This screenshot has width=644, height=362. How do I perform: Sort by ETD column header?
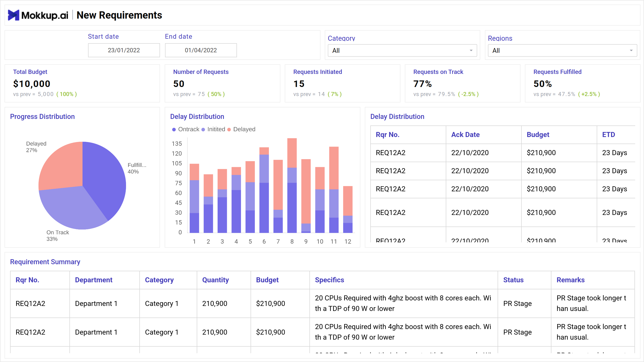(609, 135)
